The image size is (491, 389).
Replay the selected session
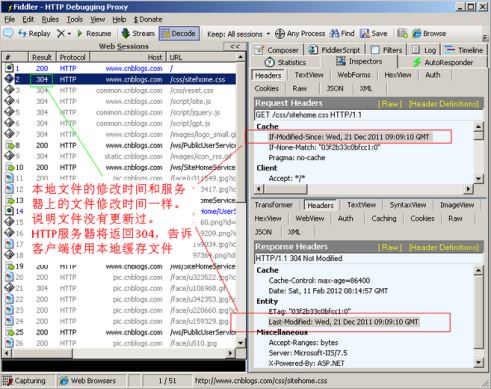coord(34,33)
